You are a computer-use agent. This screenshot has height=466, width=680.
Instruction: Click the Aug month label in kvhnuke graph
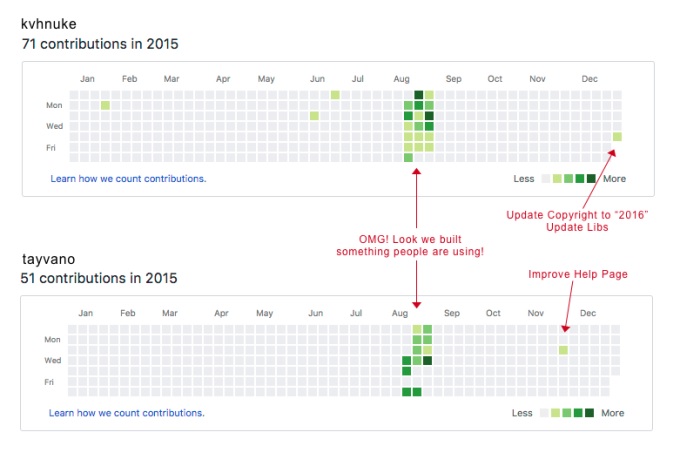tap(402, 79)
